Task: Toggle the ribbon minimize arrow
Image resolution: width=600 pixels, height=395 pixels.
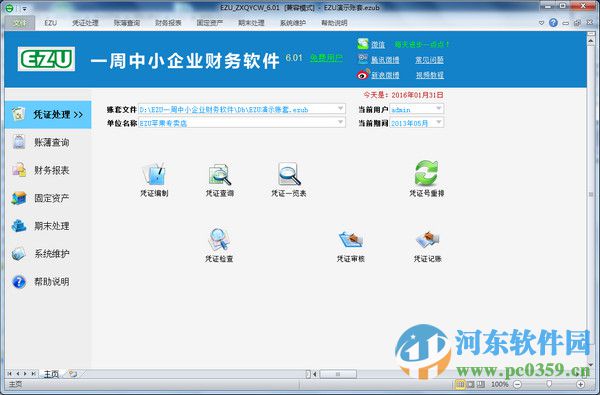Action: pyautogui.click(x=541, y=23)
